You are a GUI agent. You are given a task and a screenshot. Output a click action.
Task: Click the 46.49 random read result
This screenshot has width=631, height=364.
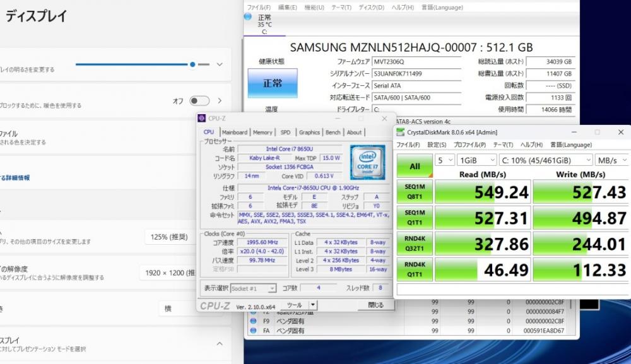(483, 269)
